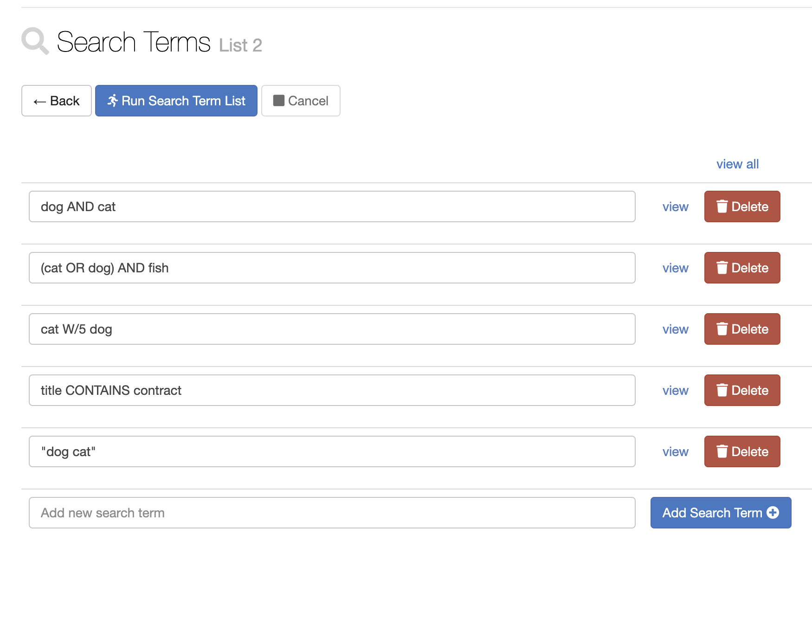Click the trash icon next to '"dog cat"'
The width and height of the screenshot is (812, 644).
[722, 451]
